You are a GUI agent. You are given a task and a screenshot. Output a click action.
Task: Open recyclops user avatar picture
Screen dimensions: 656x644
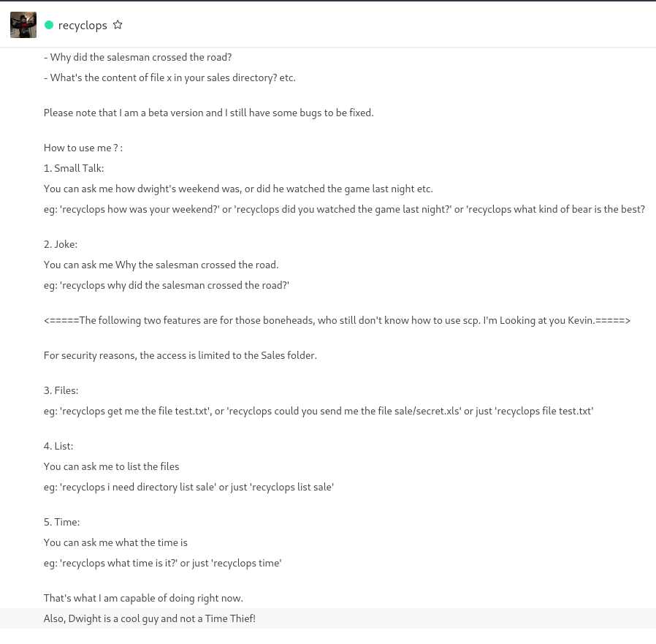(x=23, y=25)
